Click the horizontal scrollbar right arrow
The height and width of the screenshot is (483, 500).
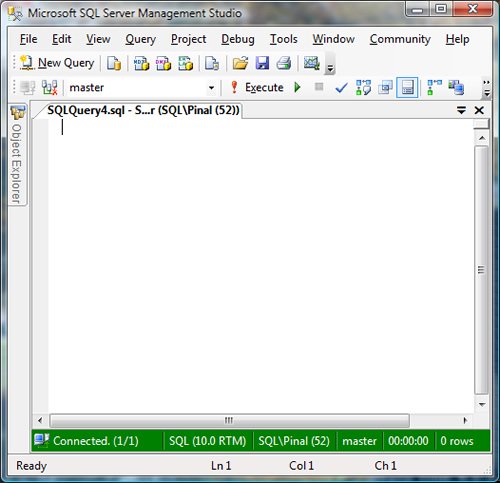[465, 421]
